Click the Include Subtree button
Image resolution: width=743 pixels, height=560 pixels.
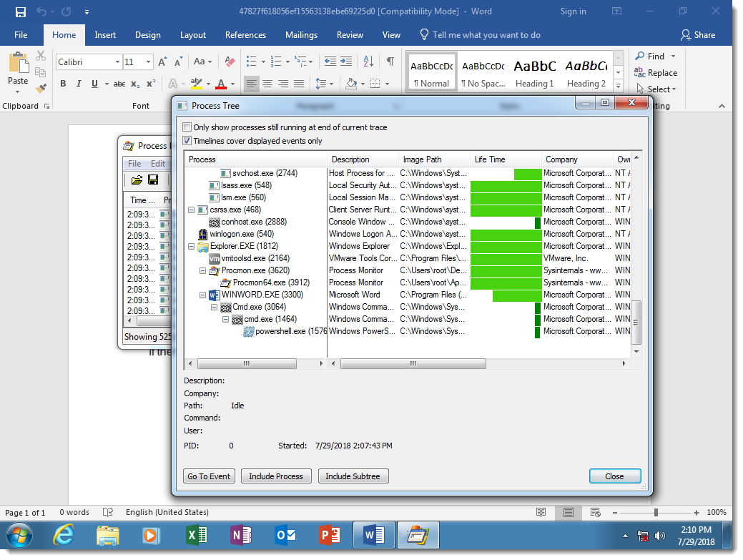point(353,476)
